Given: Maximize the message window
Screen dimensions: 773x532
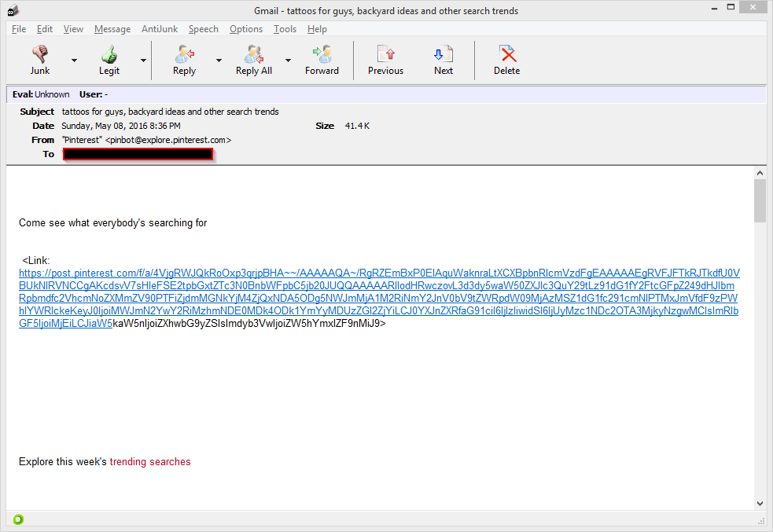Looking at the screenshot, I should (731, 7).
